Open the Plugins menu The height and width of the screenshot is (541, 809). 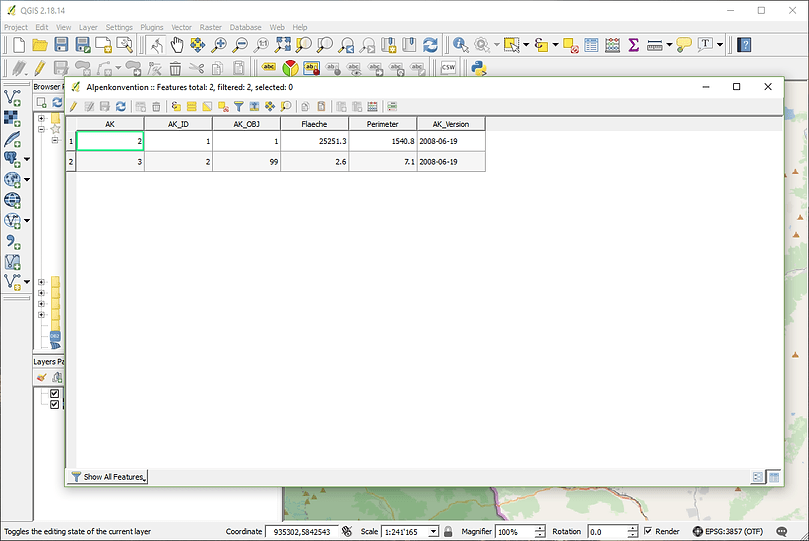(152, 27)
